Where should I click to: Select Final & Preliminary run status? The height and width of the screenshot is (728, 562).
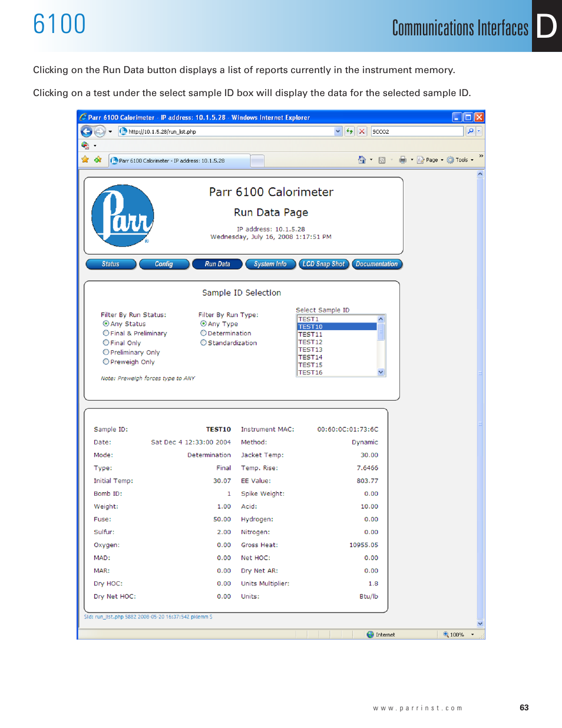coord(105,333)
